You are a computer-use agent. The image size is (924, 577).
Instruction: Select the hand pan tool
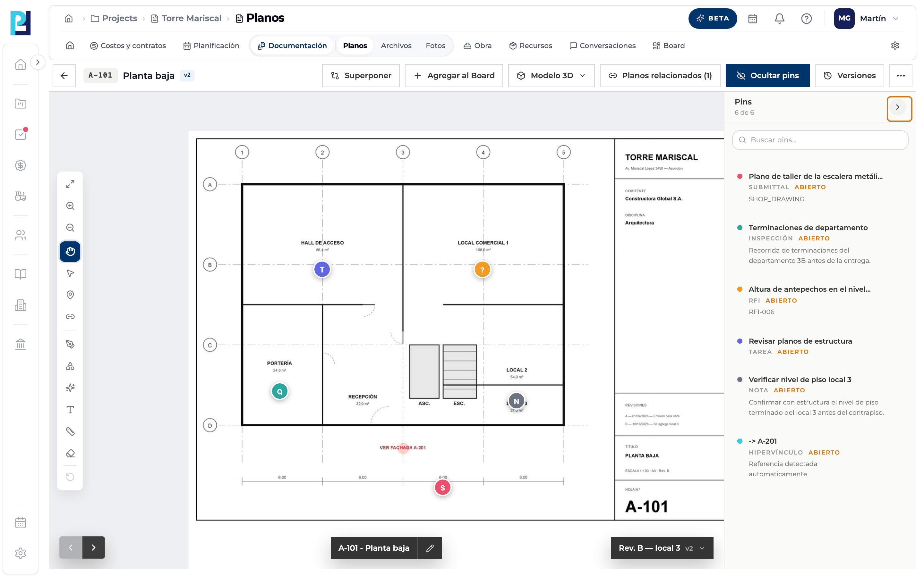click(70, 251)
